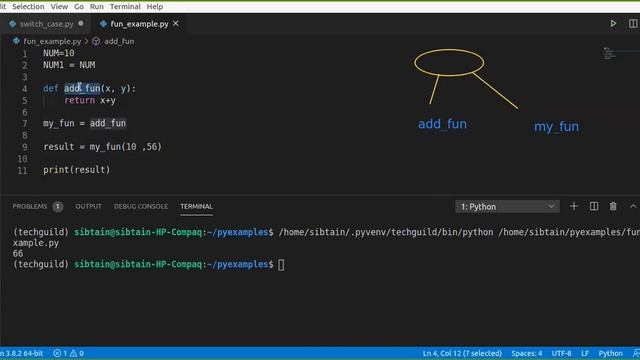Select the TERMINAL panel tab
Screen dimensions: 640x360
pyautogui.click(x=196, y=207)
